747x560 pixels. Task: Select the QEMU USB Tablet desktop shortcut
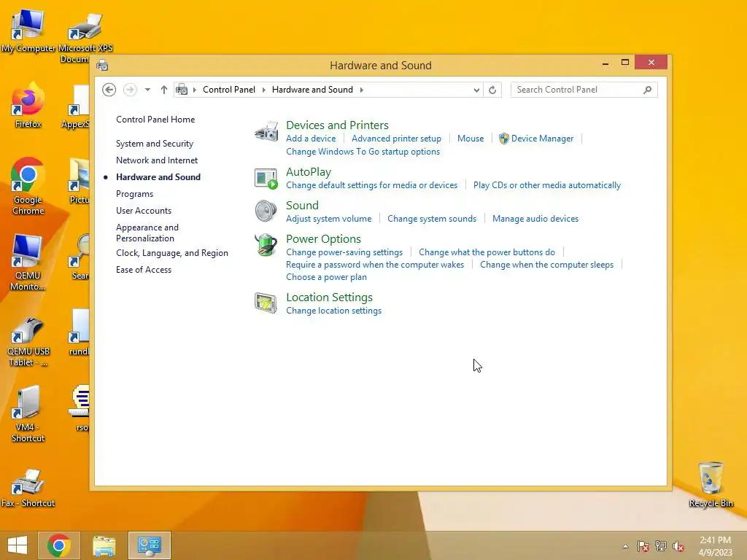pyautogui.click(x=28, y=342)
